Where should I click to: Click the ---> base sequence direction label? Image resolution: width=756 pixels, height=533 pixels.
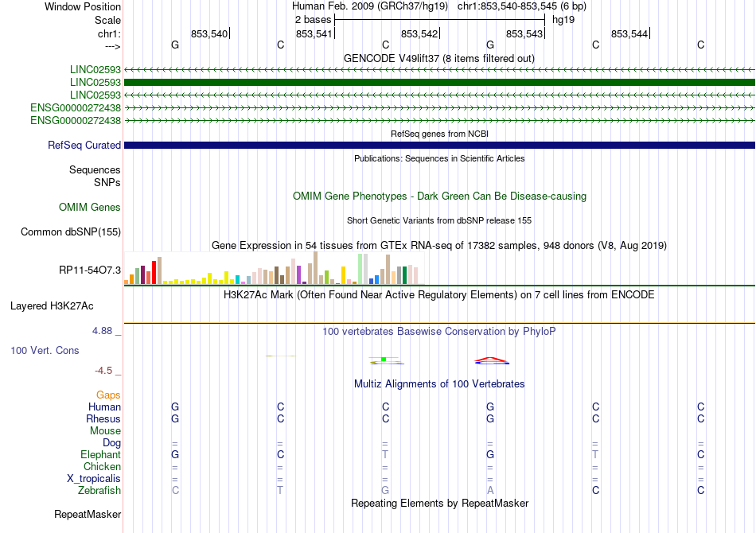click(112, 46)
